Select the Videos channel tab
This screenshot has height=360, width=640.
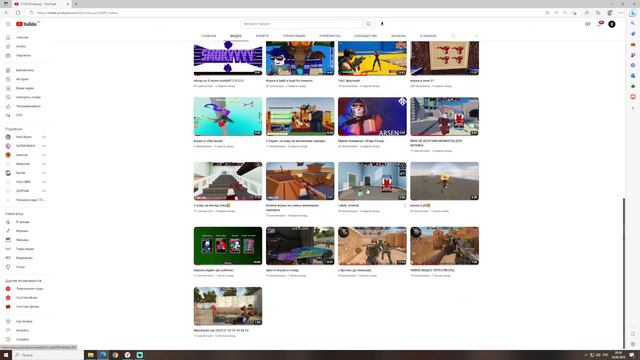(236, 36)
